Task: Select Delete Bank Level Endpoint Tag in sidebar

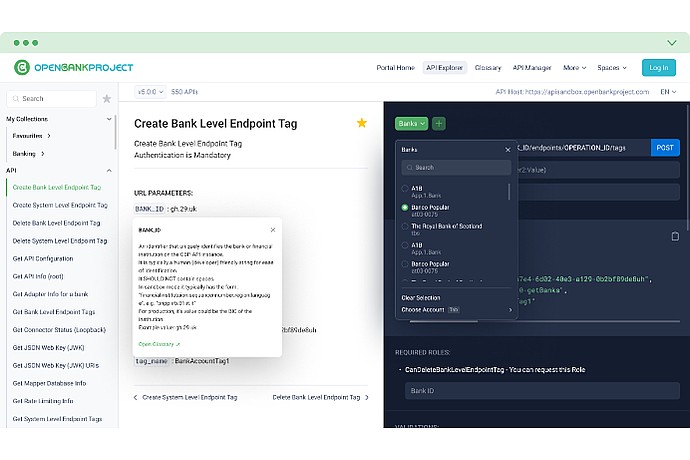Action: 56,223
